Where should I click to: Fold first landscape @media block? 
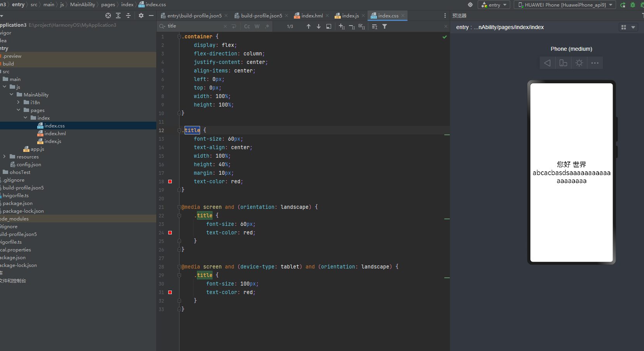(x=179, y=207)
